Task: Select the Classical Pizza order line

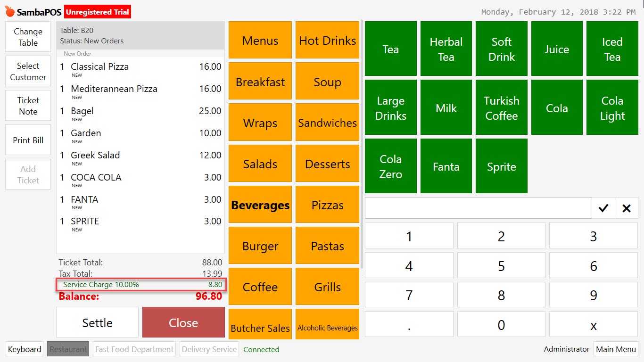Action: 140,69
